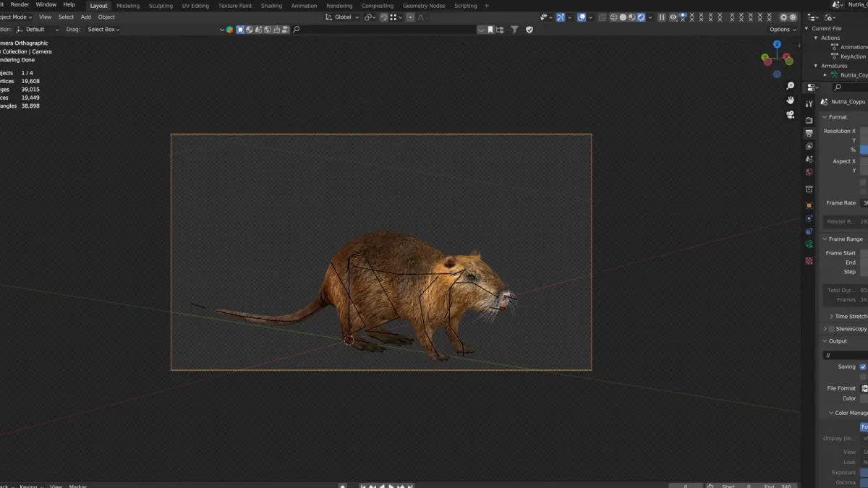Open the Render menu
Viewport: 868px width, 488px height.
tap(20, 5)
